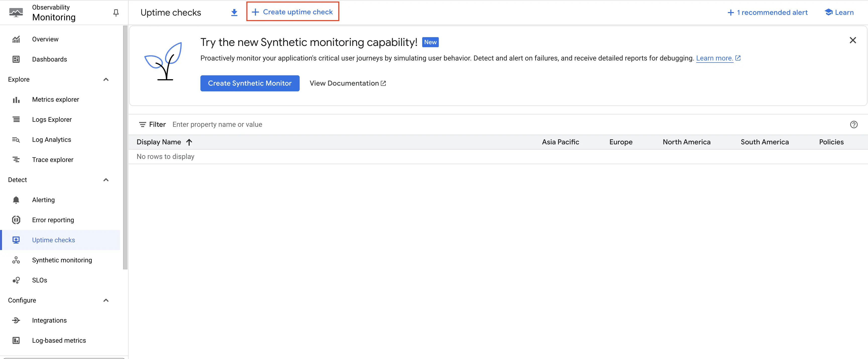Click the Error reporting icon
This screenshot has height=359, width=868.
pyautogui.click(x=16, y=220)
